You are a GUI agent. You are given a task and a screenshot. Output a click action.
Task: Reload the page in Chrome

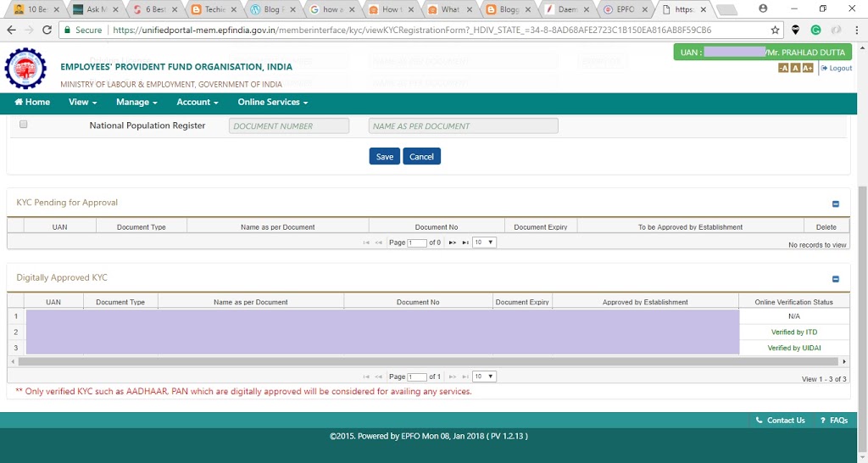tap(47, 30)
